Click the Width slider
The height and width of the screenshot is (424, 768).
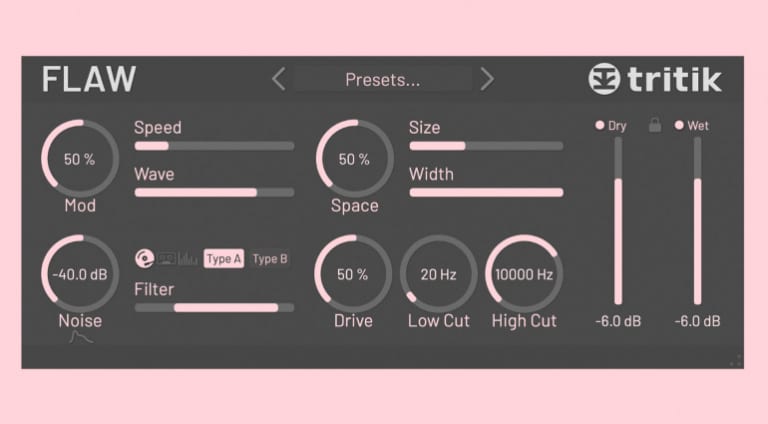(486, 192)
